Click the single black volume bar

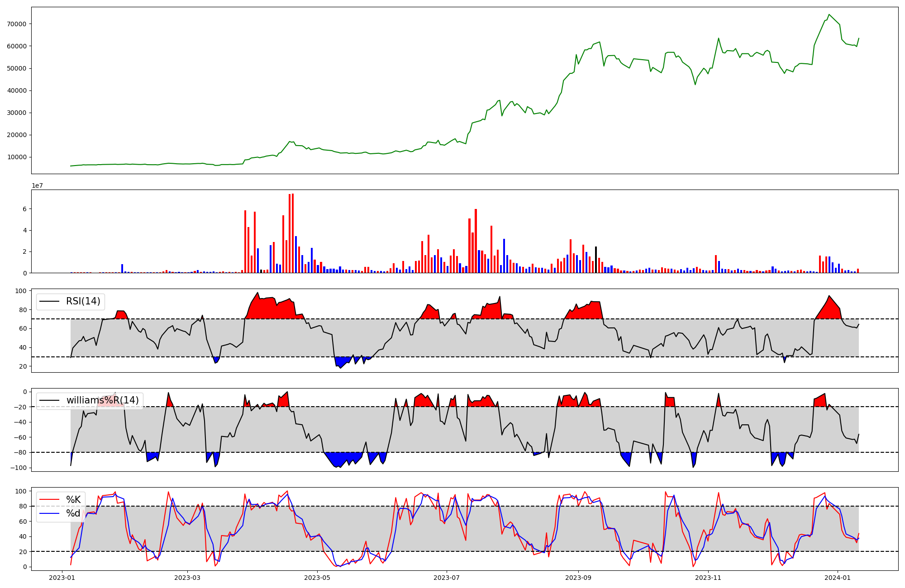(596, 260)
